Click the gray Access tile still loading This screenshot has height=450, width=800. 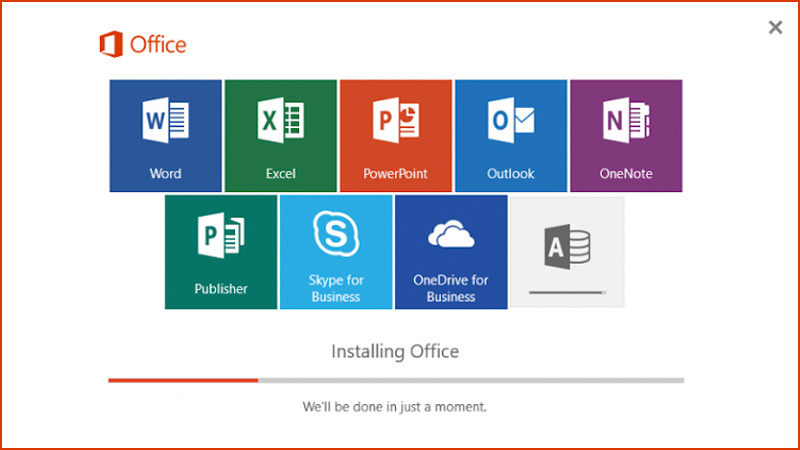[x=567, y=252]
